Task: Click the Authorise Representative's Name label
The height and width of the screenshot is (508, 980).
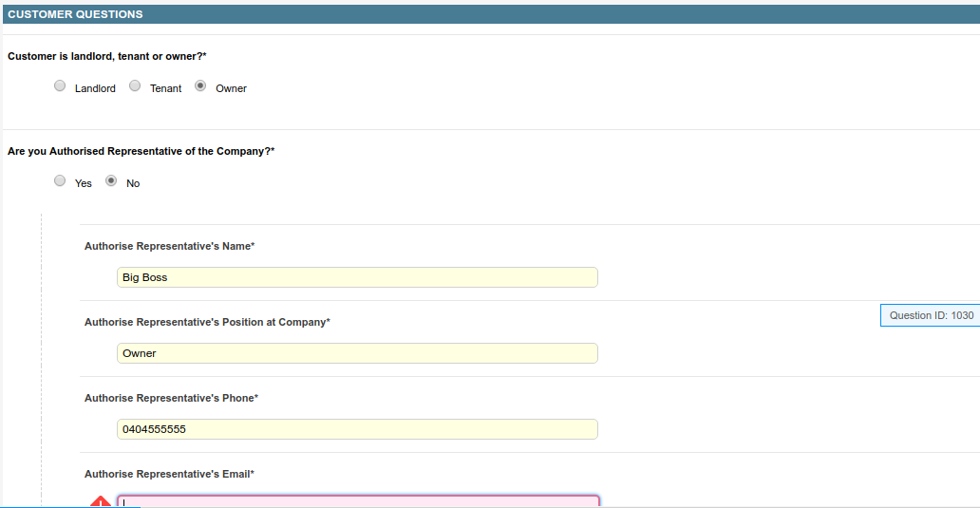Action: click(x=169, y=246)
